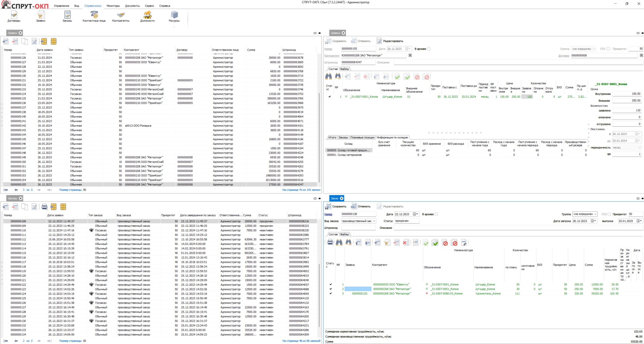Expand the периодичность dropdown
Screen dimensions: 644x344
pyautogui.click(x=639, y=148)
